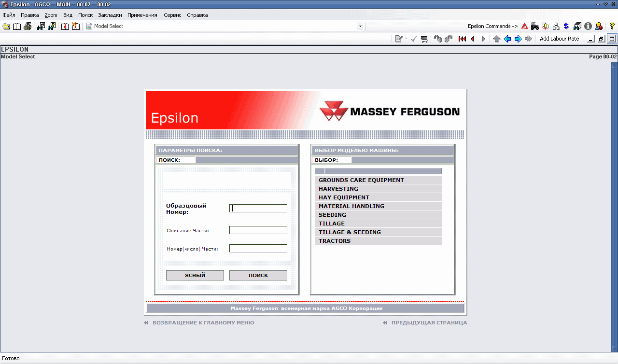The image size is (618, 364).
Task: Open the Справка menu
Action: click(x=197, y=15)
